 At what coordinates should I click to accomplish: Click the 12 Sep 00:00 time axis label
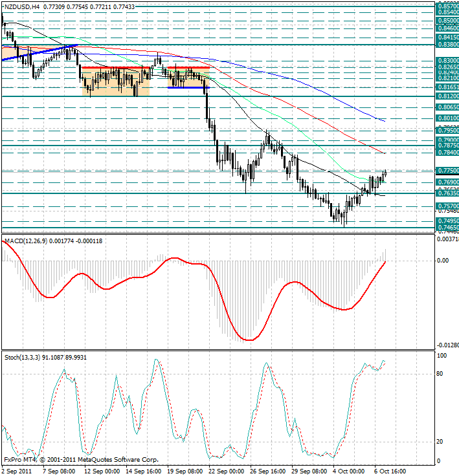coord(102,471)
